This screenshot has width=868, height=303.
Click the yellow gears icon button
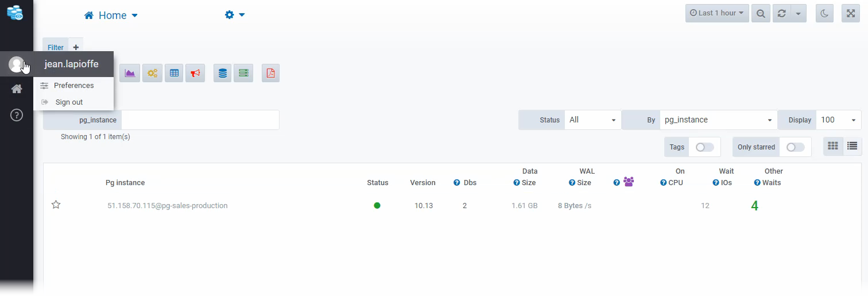[152, 73]
